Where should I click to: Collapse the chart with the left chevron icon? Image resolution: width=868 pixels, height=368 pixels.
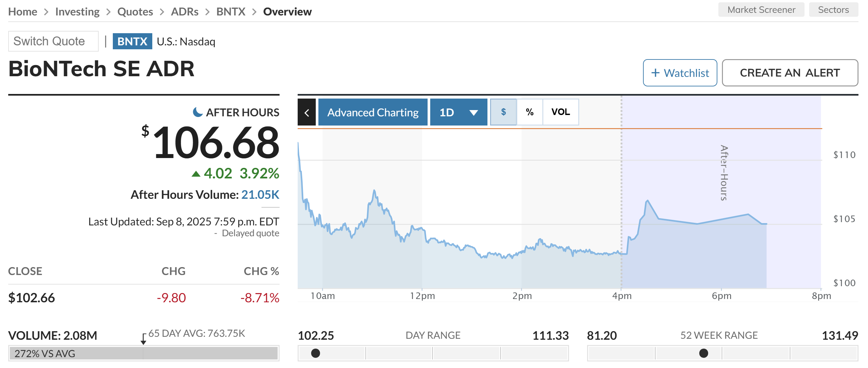(306, 112)
